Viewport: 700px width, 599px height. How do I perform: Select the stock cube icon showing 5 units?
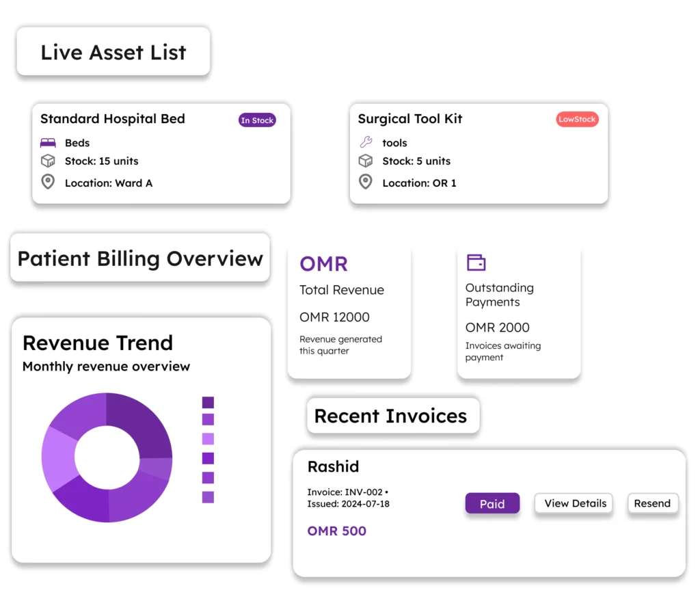tap(365, 161)
